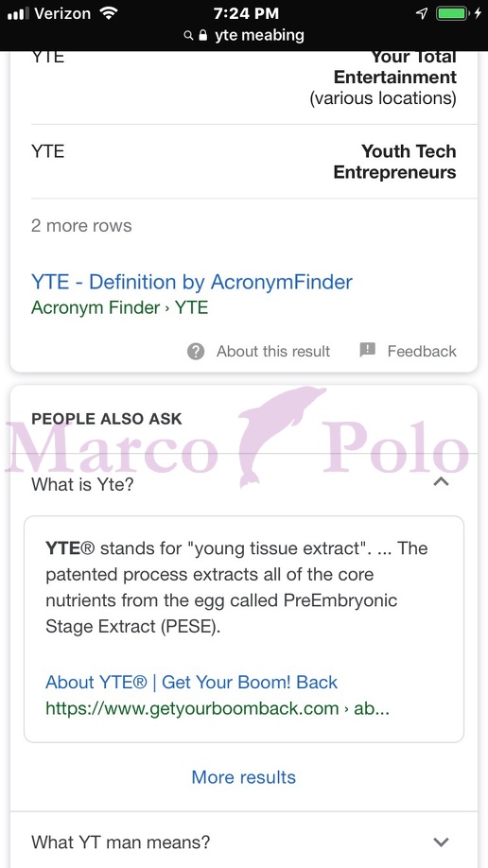Tap the battery icon in the status bar
Screen dimensions: 488x868
click(453, 13)
